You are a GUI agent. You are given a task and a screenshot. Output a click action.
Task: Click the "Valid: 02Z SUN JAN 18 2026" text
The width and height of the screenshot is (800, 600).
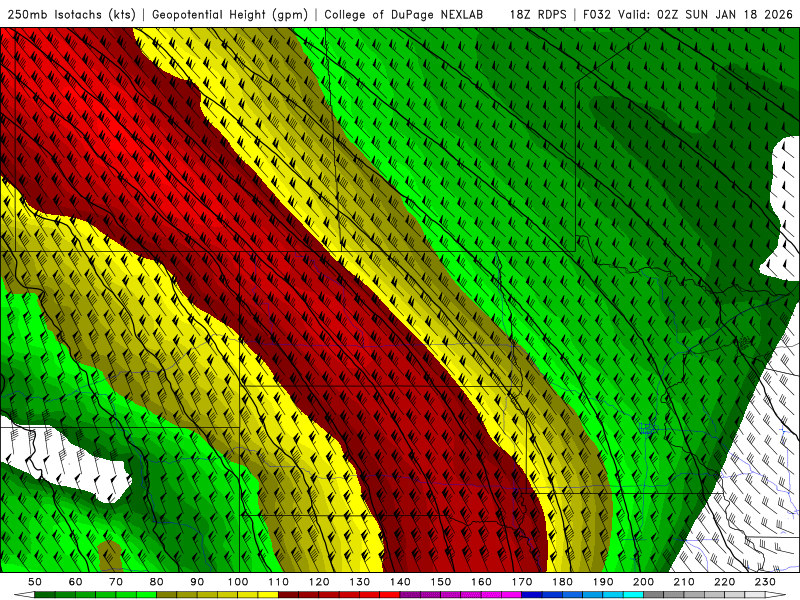[x=705, y=15]
